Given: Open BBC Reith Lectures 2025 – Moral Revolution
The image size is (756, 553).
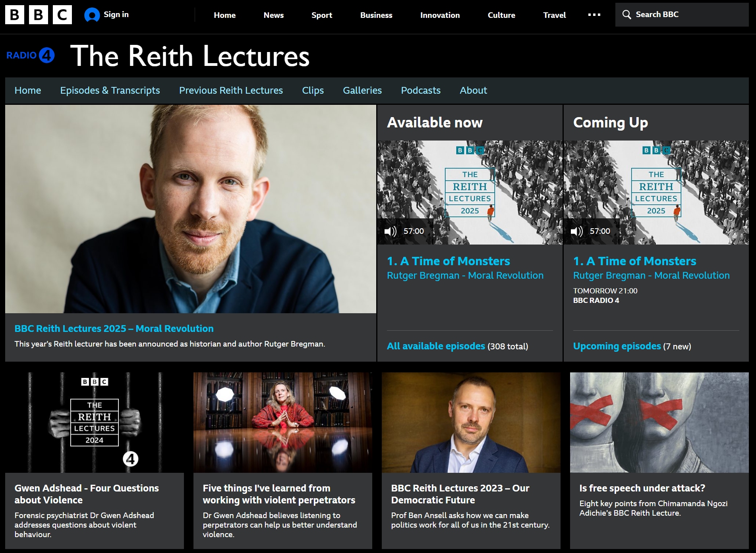Looking at the screenshot, I should click(x=114, y=329).
